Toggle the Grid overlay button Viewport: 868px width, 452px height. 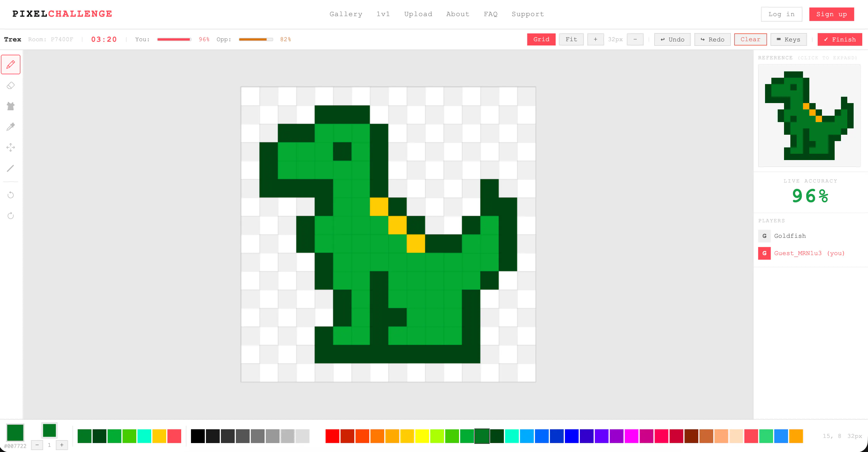tap(541, 39)
